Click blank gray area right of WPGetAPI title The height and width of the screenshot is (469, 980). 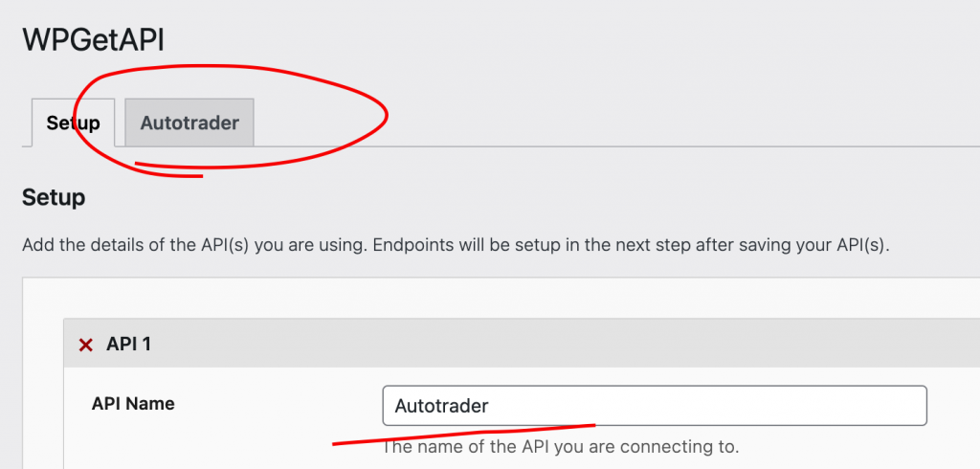(x=563, y=39)
